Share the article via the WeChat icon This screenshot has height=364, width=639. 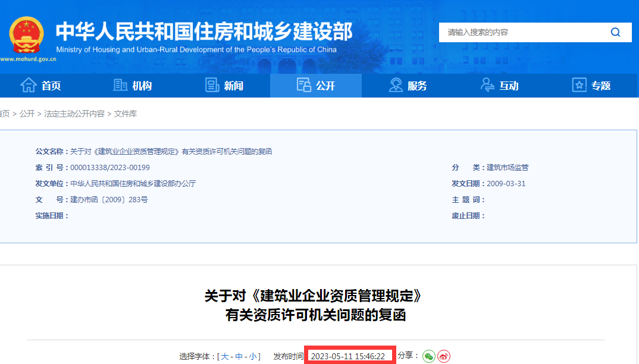pyautogui.click(x=428, y=356)
